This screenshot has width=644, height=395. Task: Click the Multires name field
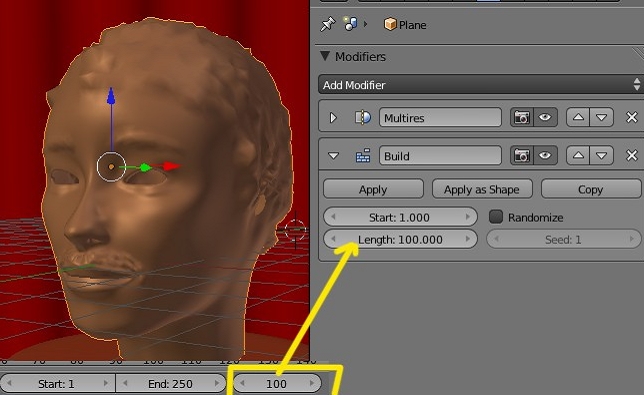pyautogui.click(x=440, y=118)
